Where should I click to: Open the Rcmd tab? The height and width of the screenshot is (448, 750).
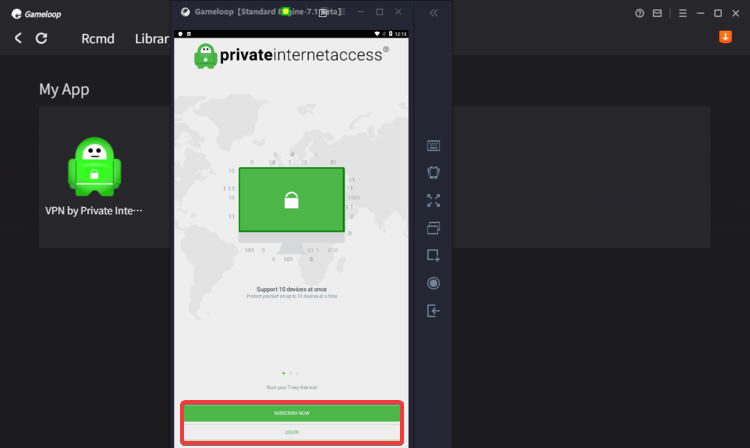click(98, 39)
